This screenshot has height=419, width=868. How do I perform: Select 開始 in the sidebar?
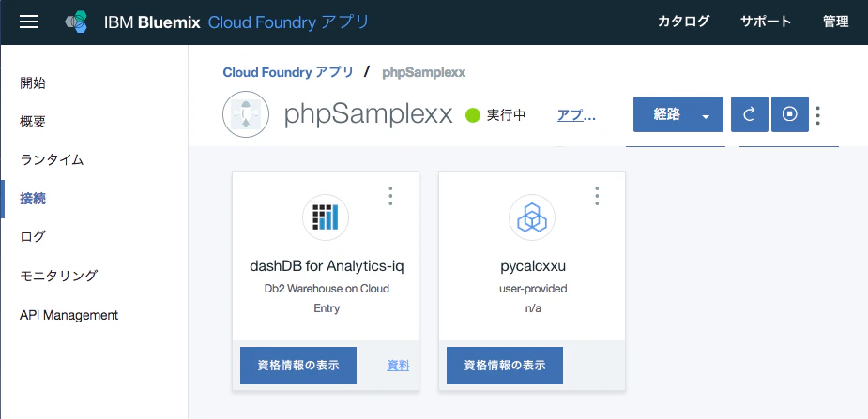click(x=33, y=83)
